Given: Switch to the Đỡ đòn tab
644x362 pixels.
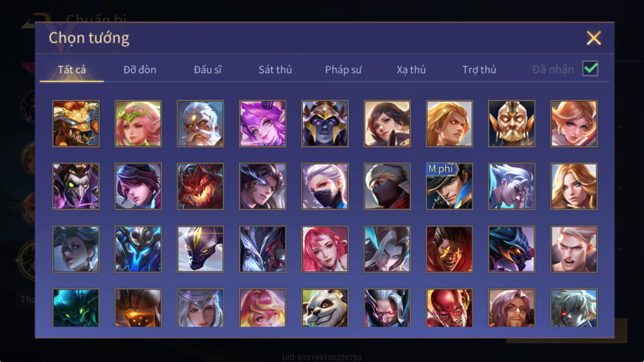Looking at the screenshot, I should click(x=140, y=69).
